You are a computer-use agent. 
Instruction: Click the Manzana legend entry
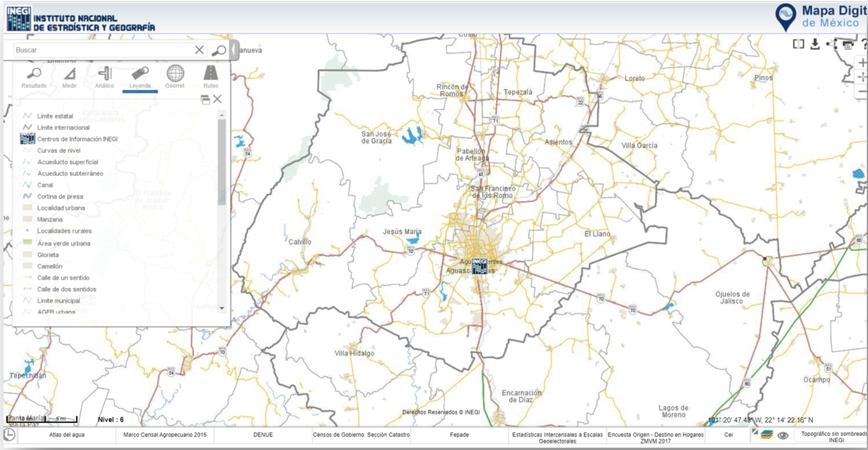[x=49, y=219]
